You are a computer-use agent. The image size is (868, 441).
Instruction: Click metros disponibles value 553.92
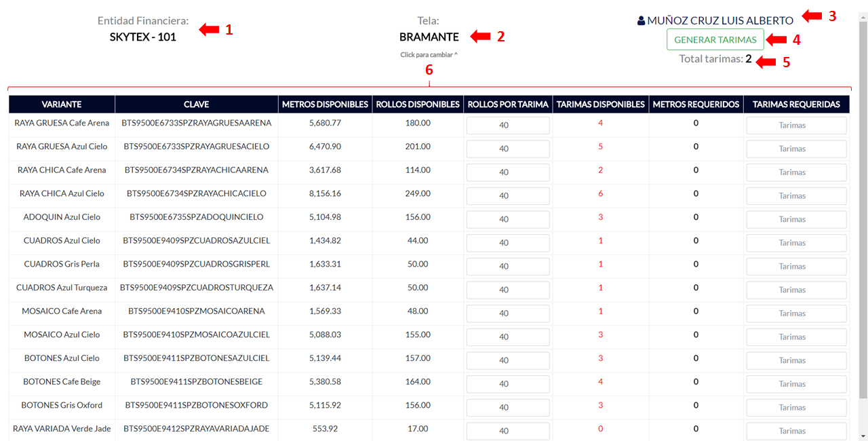[x=325, y=429]
